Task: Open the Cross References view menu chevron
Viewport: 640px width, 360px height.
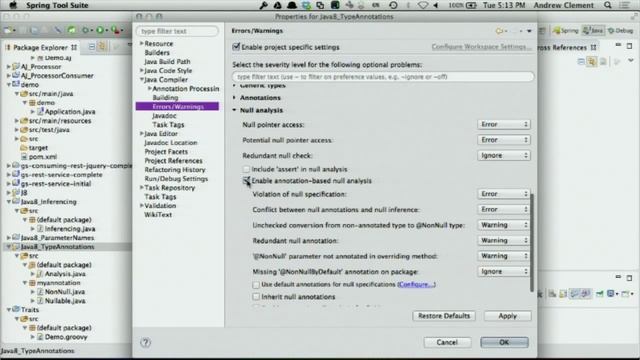Action: pyautogui.click(x=631, y=61)
